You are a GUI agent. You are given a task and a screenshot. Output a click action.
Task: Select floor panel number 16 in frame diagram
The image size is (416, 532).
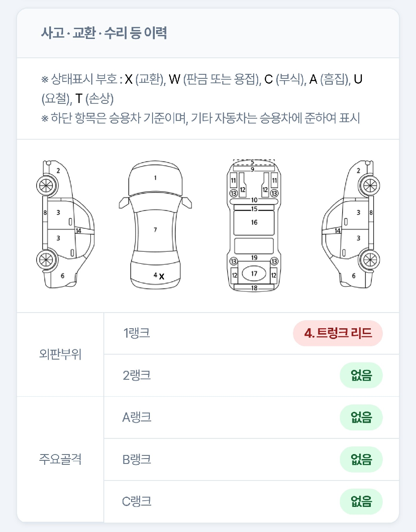[254, 222]
